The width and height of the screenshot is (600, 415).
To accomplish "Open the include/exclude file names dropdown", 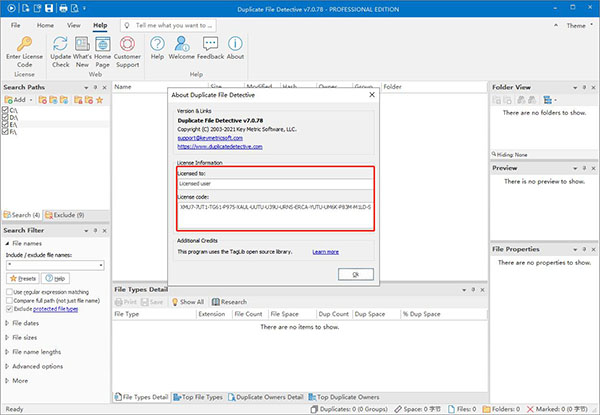I will point(101,265).
